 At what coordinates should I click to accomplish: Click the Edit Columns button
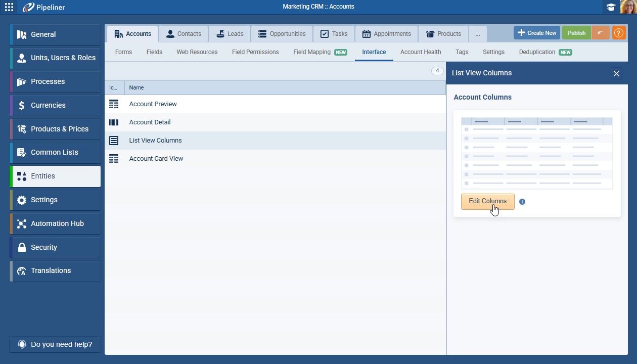coord(487,201)
